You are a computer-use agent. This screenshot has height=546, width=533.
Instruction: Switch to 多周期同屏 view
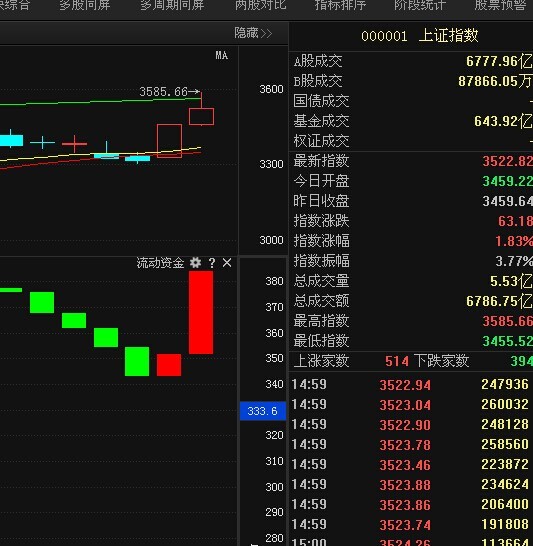click(172, 5)
